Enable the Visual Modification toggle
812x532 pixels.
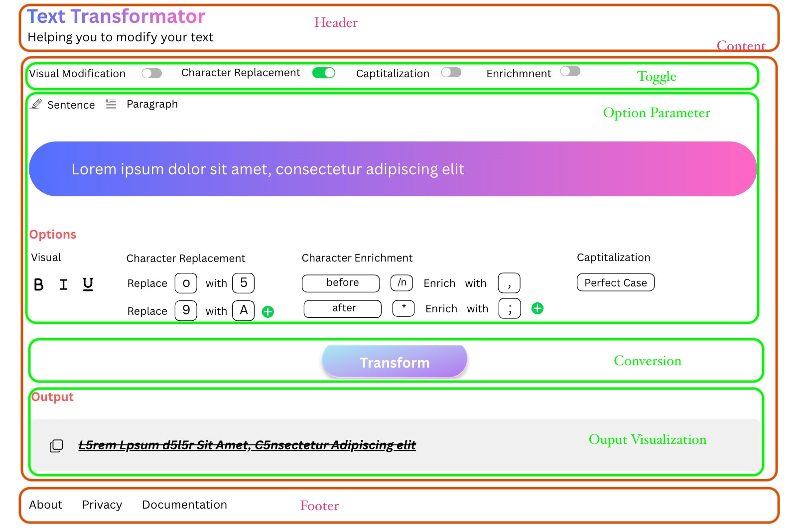(151, 74)
